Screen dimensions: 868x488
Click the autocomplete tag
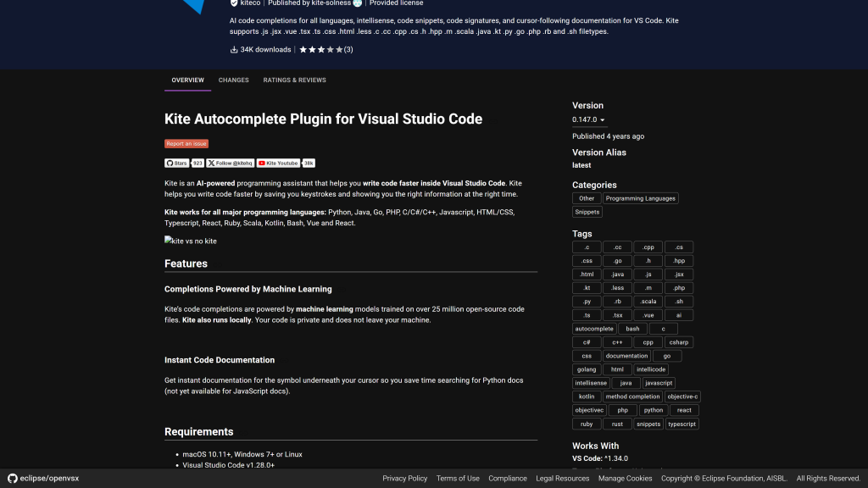594,329
